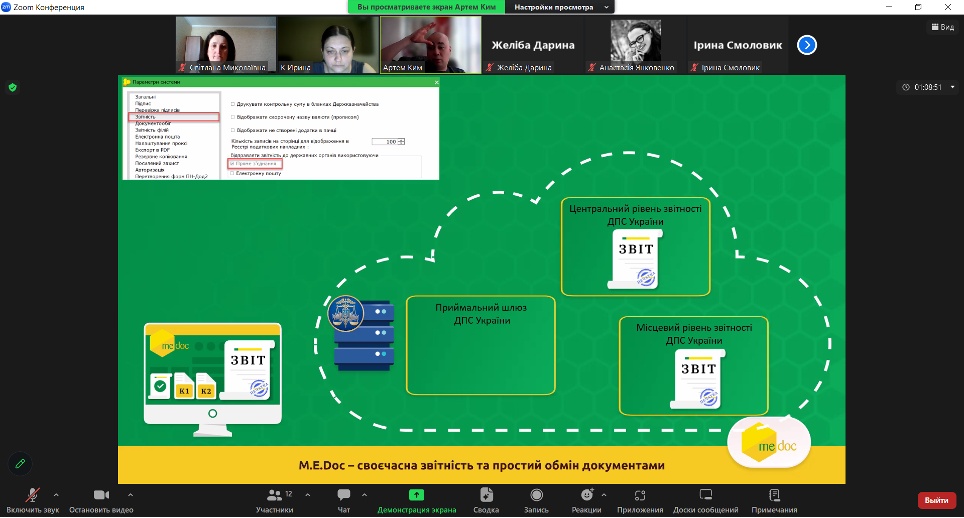Open the Сводка summary feature
964x518 pixels.
486,500
